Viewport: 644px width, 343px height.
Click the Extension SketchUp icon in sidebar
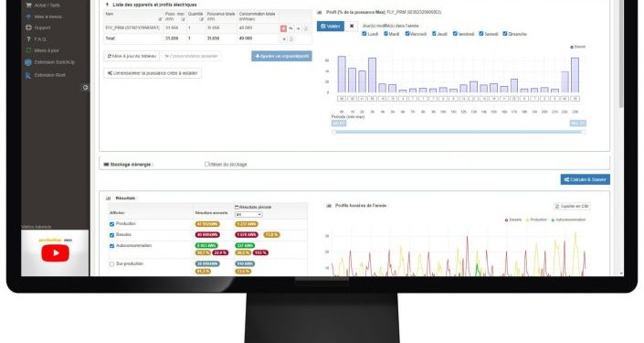(x=28, y=62)
